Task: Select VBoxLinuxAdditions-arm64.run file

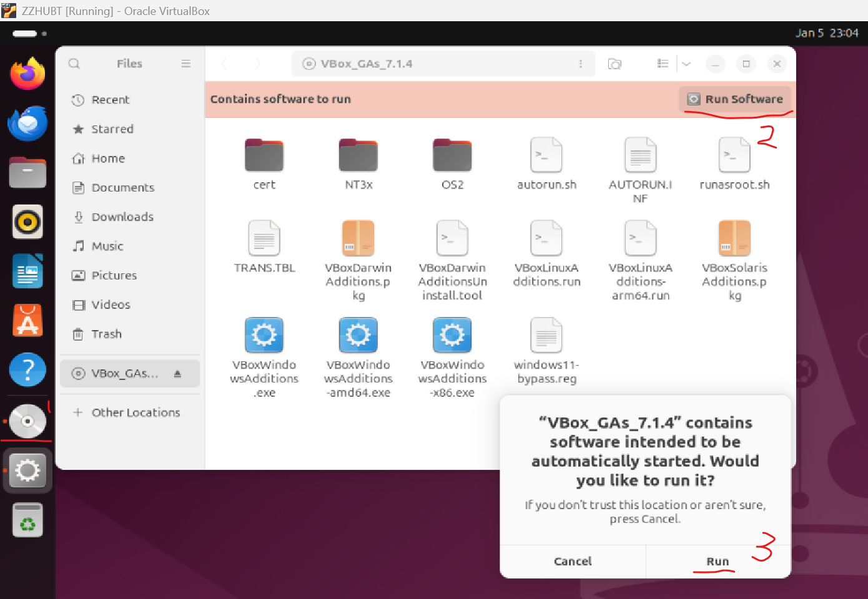Action: coord(640,261)
